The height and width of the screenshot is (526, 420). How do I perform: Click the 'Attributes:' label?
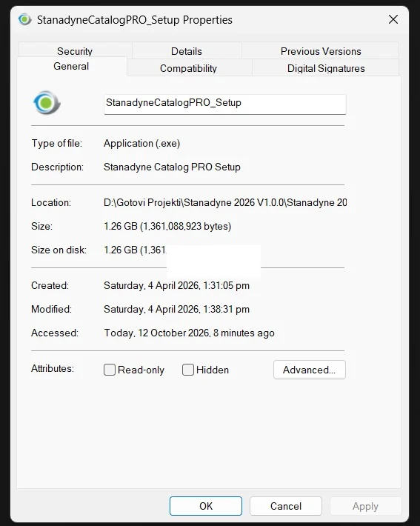coord(53,368)
